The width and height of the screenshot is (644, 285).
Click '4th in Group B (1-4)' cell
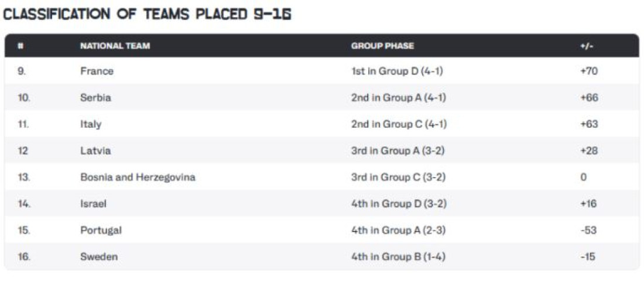[398, 257]
